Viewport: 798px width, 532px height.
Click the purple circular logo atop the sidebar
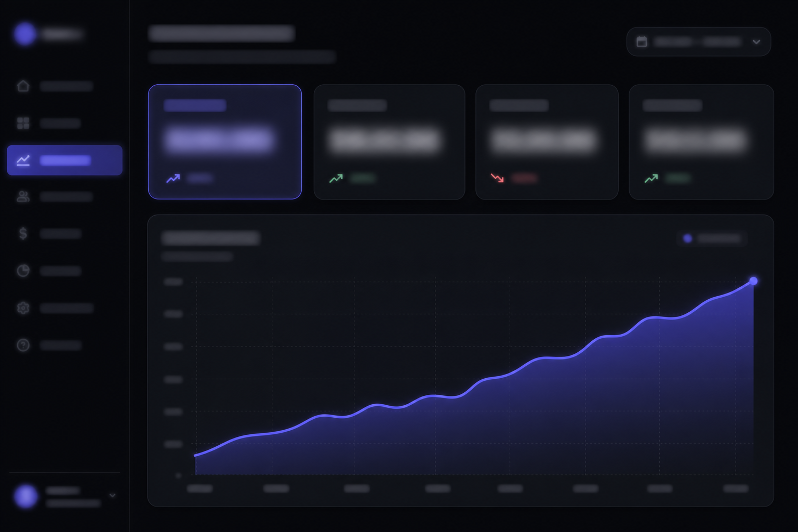point(25,34)
